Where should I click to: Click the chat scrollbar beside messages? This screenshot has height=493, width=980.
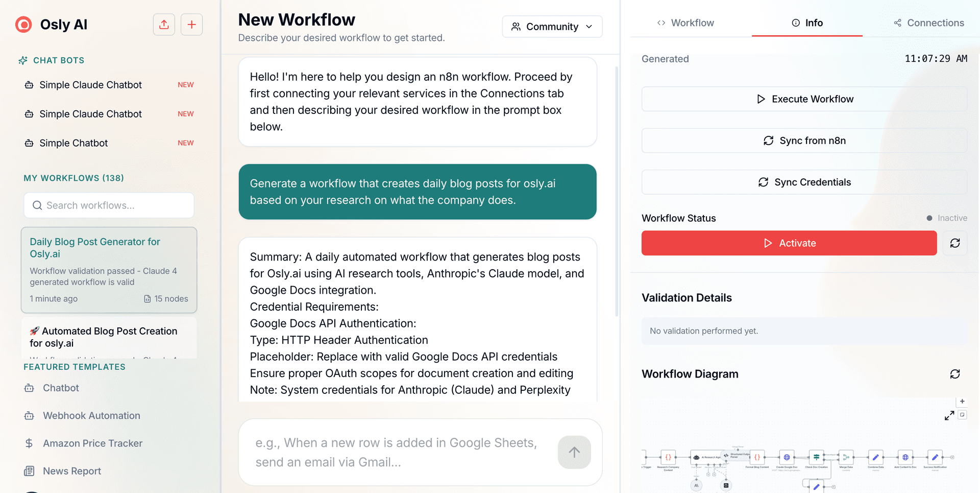click(617, 192)
